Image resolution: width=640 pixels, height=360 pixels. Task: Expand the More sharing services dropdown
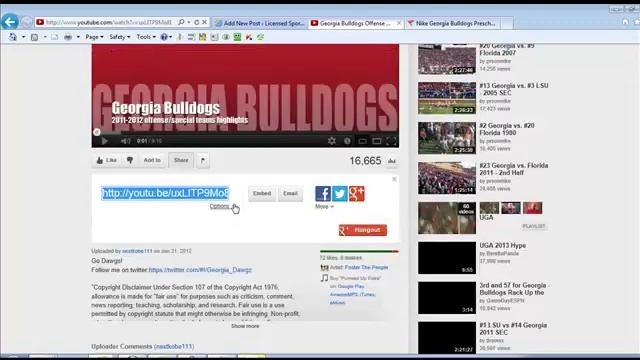(x=324, y=207)
